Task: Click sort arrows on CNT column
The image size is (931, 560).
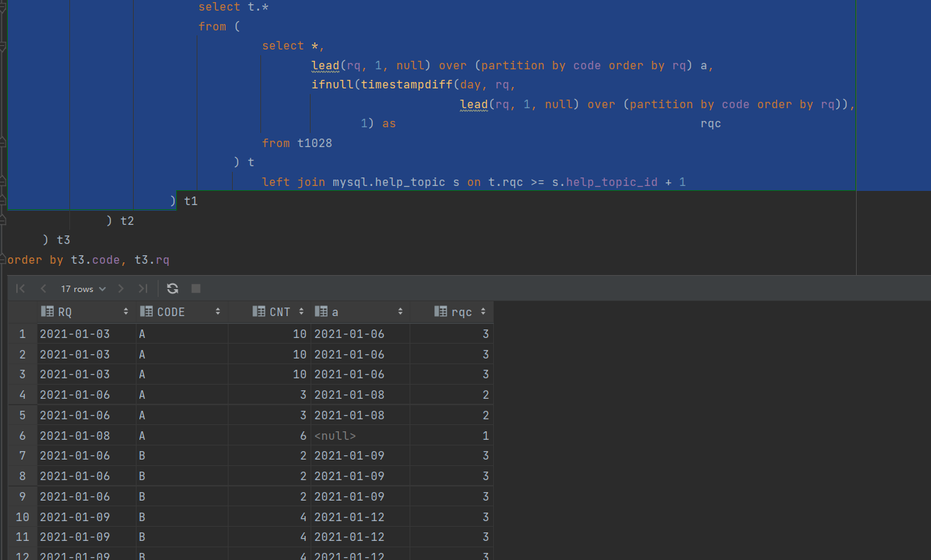Action: click(x=301, y=312)
